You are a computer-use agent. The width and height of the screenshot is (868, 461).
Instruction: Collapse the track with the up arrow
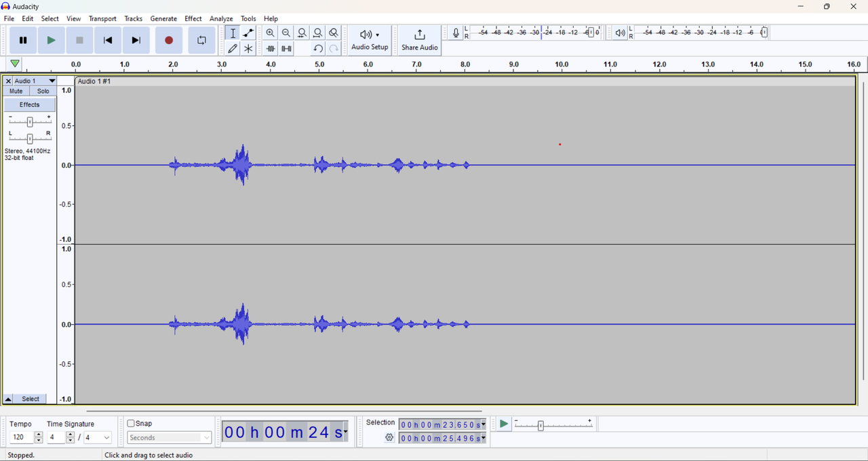(x=8, y=399)
